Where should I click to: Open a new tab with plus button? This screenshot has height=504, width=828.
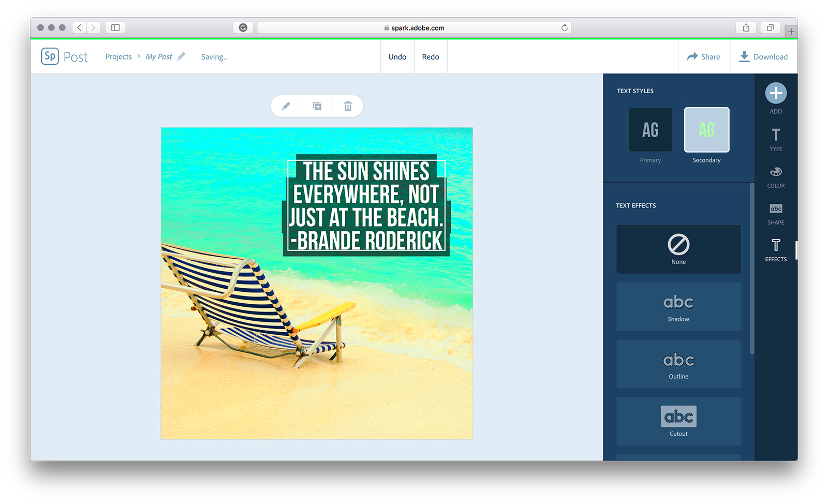(x=791, y=32)
